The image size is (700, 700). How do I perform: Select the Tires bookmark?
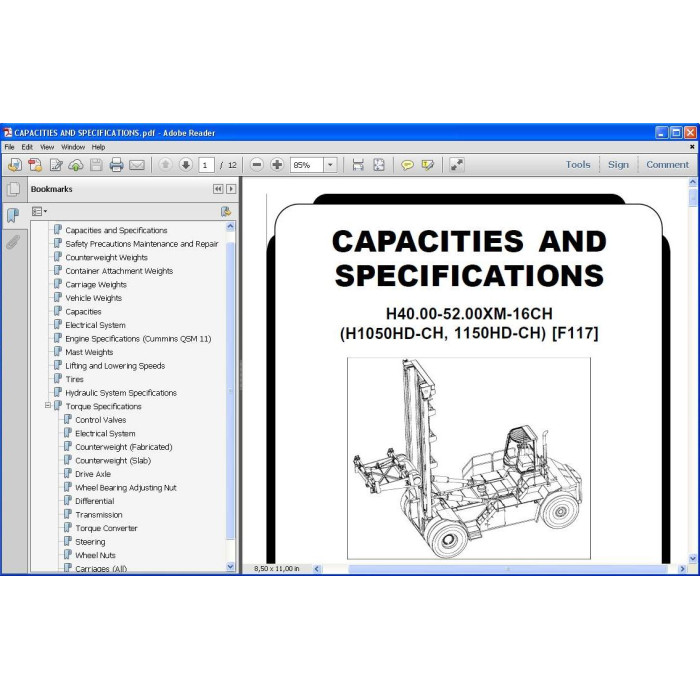(74, 379)
